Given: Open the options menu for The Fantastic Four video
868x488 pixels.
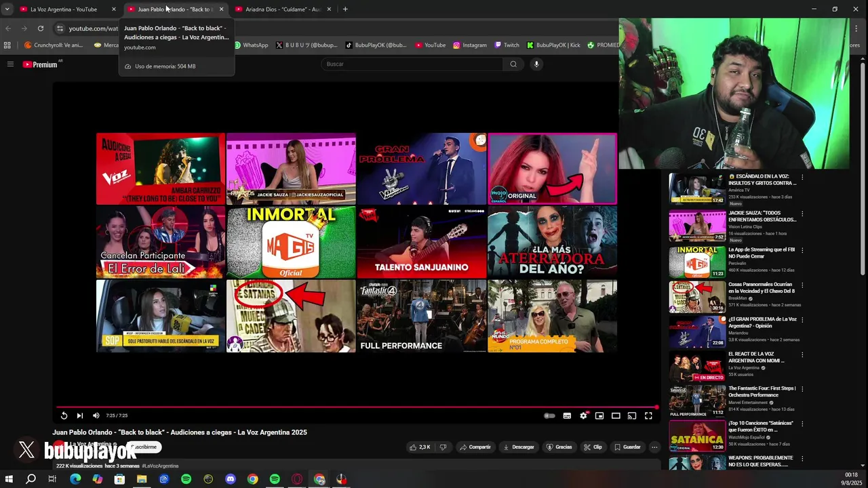Looking at the screenshot, I should (802, 389).
